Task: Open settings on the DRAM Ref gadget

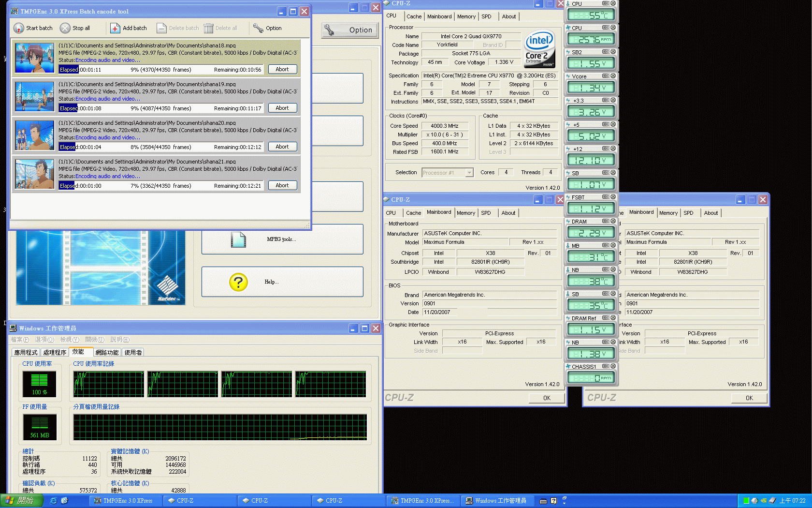Action: click(x=606, y=318)
